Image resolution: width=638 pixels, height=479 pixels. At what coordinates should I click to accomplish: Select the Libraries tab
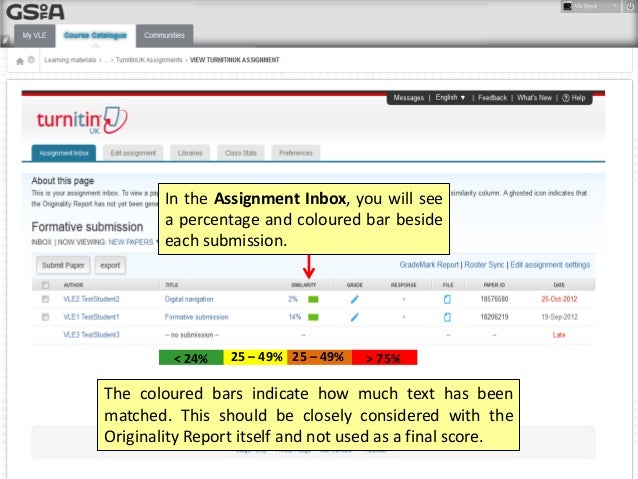click(x=190, y=153)
